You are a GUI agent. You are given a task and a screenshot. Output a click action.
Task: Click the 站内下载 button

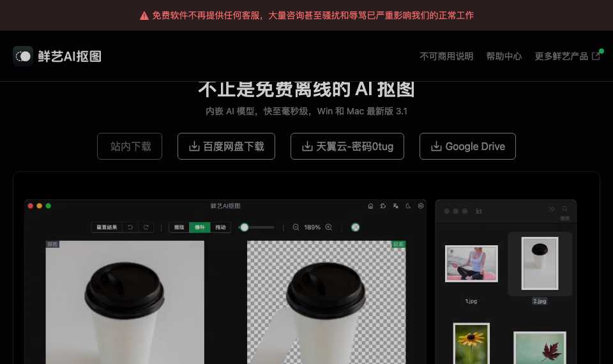130,146
